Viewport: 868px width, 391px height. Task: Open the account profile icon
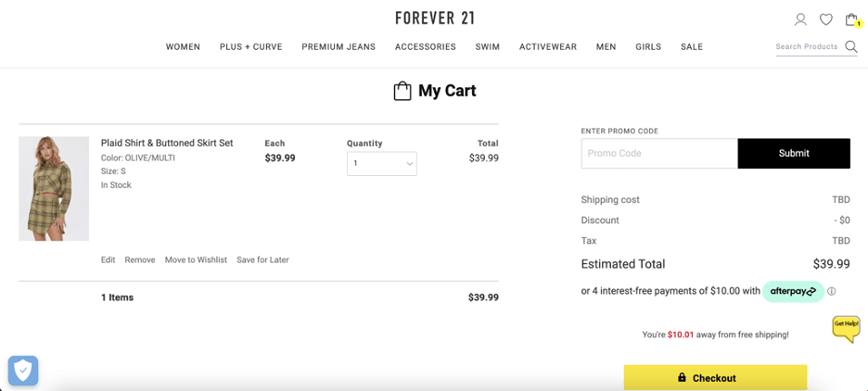(800, 19)
